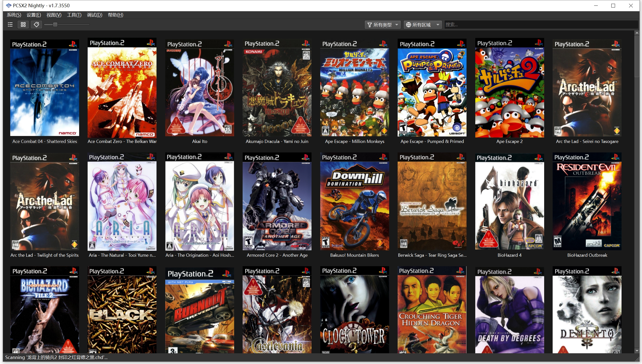This screenshot has height=364, width=642.
Task: Click 'Ace Combat Zero - The Belkan War' label
Action: [122, 141]
